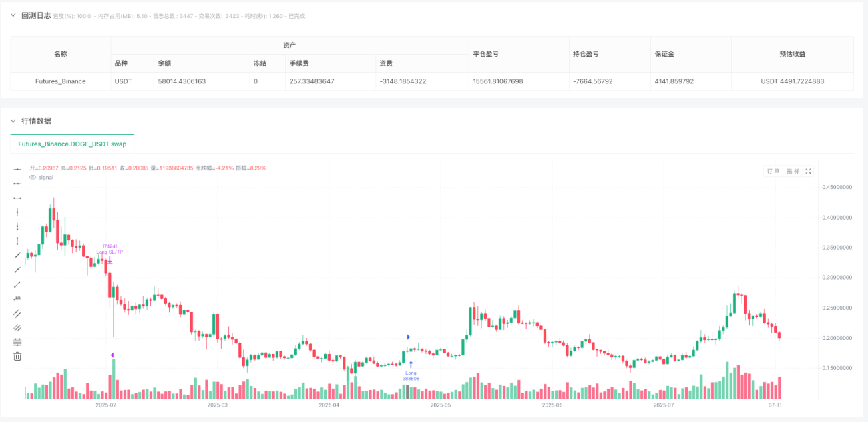The height and width of the screenshot is (422, 868).
Task: Select the diagonal line segment tool
Action: 18,284
